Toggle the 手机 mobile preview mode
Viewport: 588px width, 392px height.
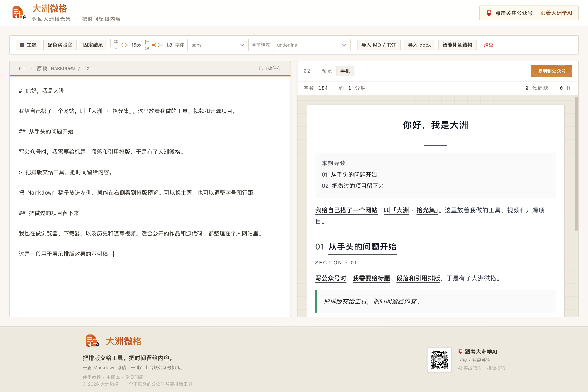click(345, 71)
